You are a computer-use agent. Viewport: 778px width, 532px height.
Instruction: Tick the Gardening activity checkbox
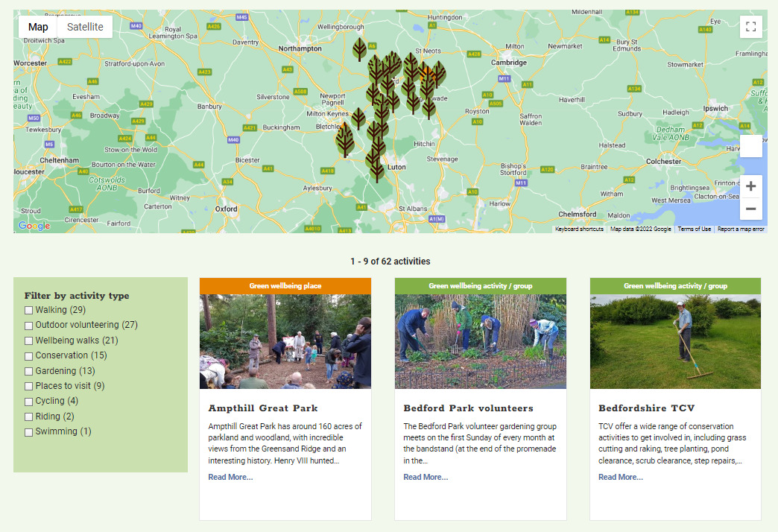(x=29, y=371)
